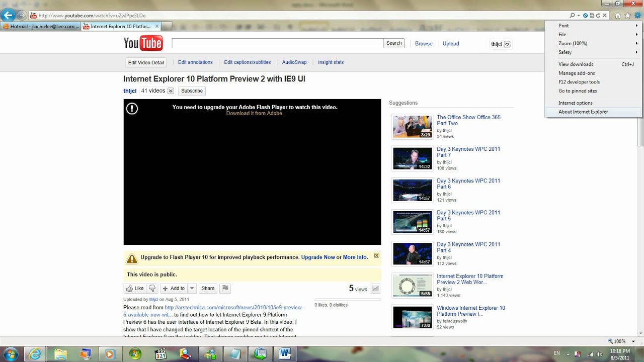This screenshot has width=644, height=362.
Task: Click the volume speaker tray icon
Action: [599, 354]
